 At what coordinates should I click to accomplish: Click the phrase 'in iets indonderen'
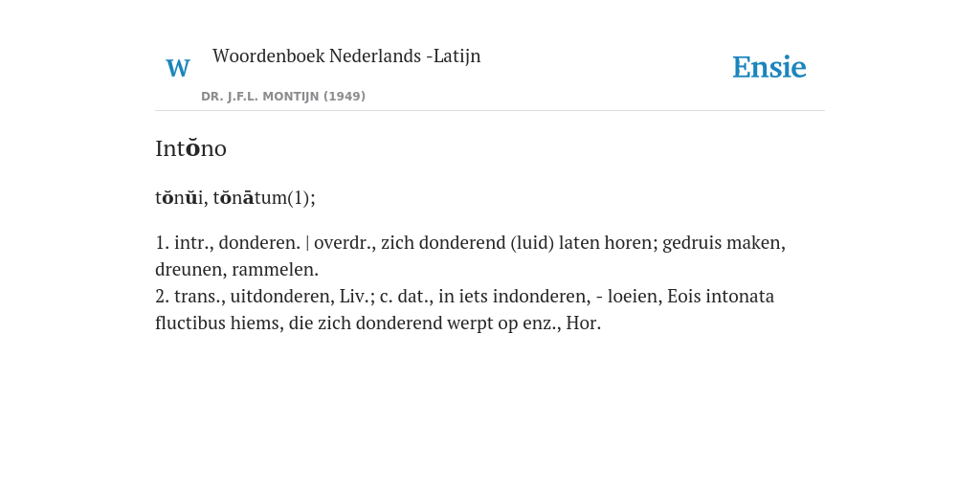(512, 296)
